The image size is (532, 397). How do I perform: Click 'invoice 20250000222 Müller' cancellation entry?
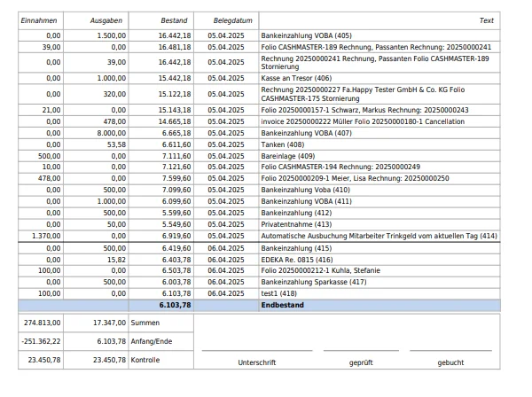tap(363, 121)
